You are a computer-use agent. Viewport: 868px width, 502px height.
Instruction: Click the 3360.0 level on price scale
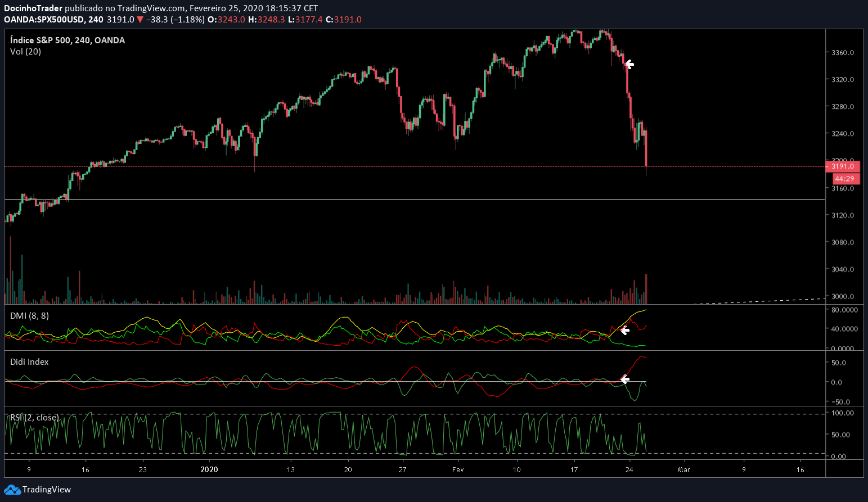coord(842,53)
